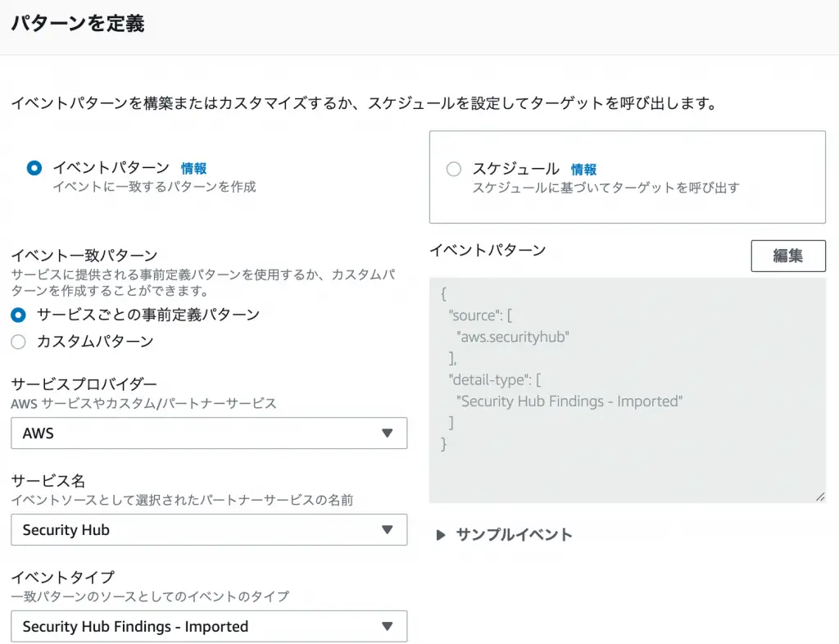
Task: Click the "detail-type" key in JSON
Action: tap(488, 380)
